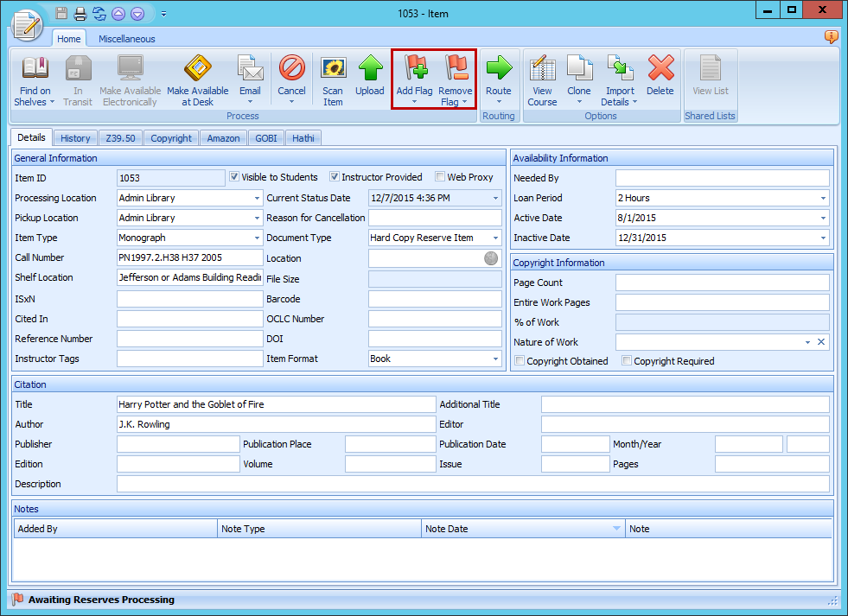Switch to the Miscellaneous tab
The image size is (848, 616).
(126, 38)
